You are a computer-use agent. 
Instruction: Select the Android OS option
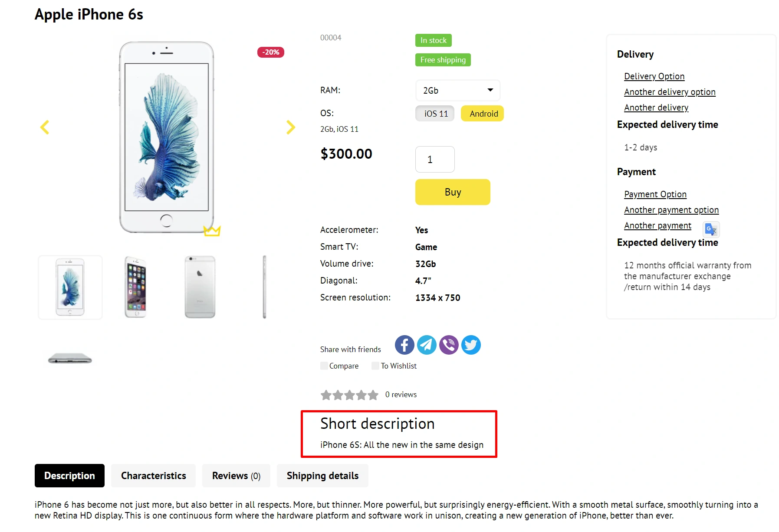[482, 114]
